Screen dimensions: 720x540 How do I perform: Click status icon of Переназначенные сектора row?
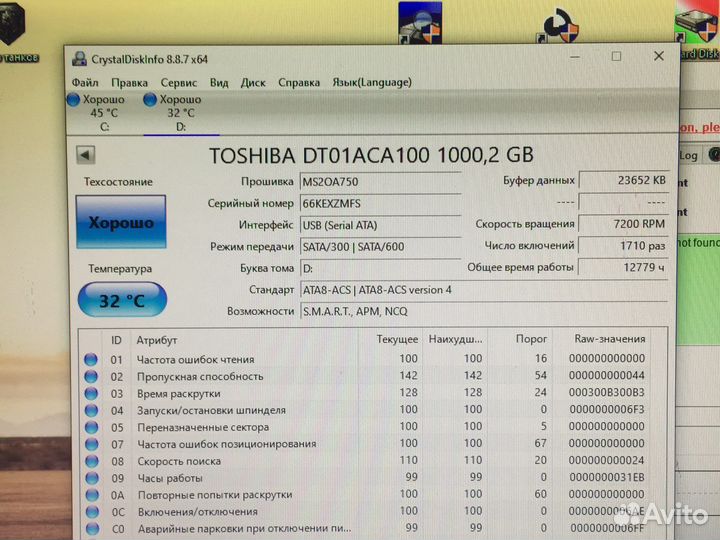point(91,427)
